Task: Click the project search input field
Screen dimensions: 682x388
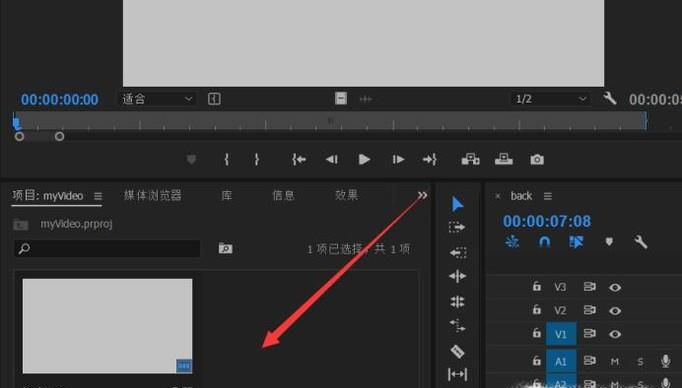Action: 107,248
